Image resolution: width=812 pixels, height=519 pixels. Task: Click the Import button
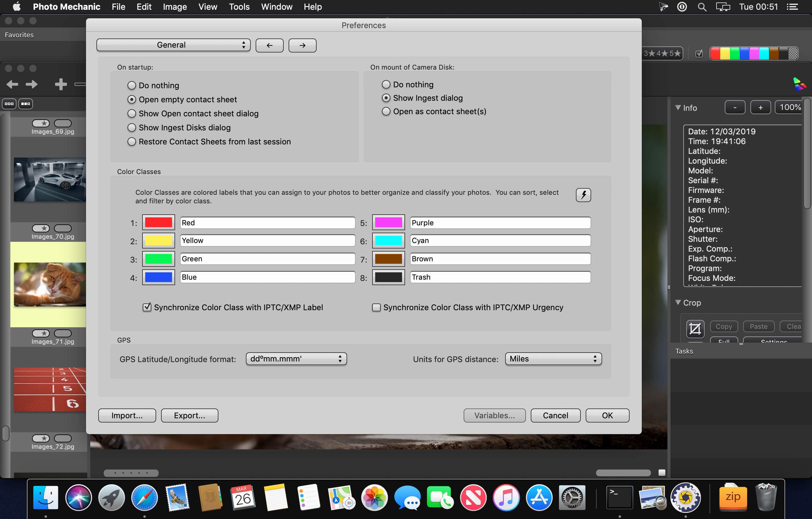tap(127, 415)
